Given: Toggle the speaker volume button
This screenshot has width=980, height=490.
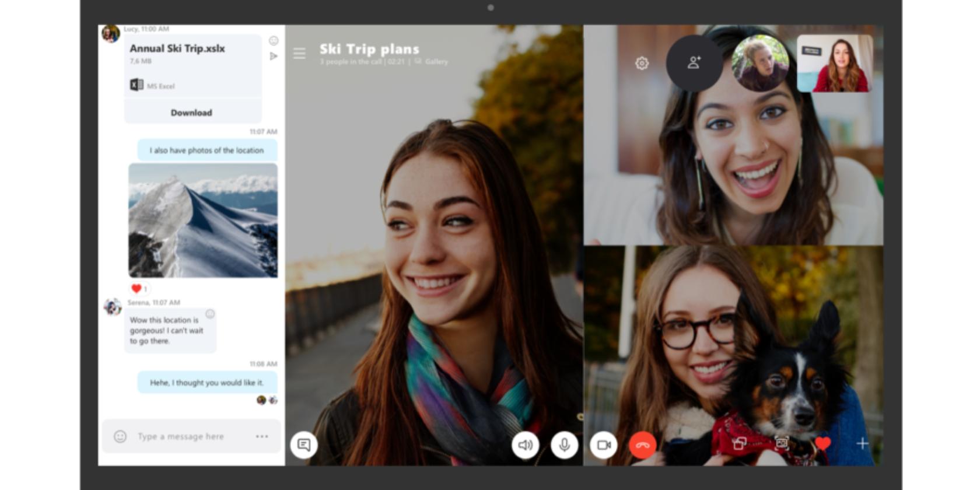Looking at the screenshot, I should point(525,445).
